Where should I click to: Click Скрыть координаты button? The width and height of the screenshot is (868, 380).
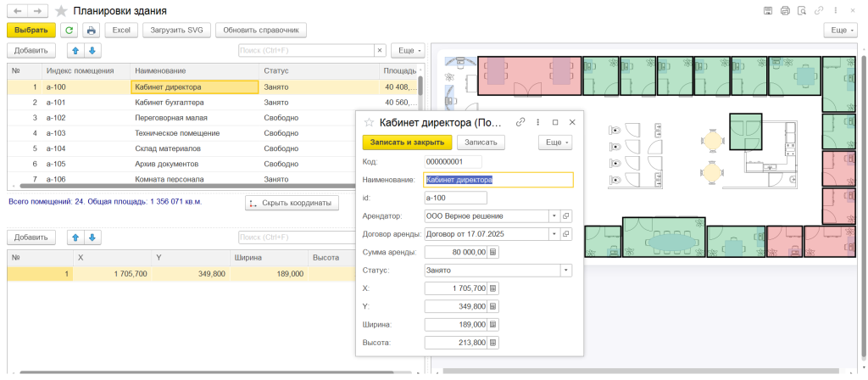coord(292,203)
